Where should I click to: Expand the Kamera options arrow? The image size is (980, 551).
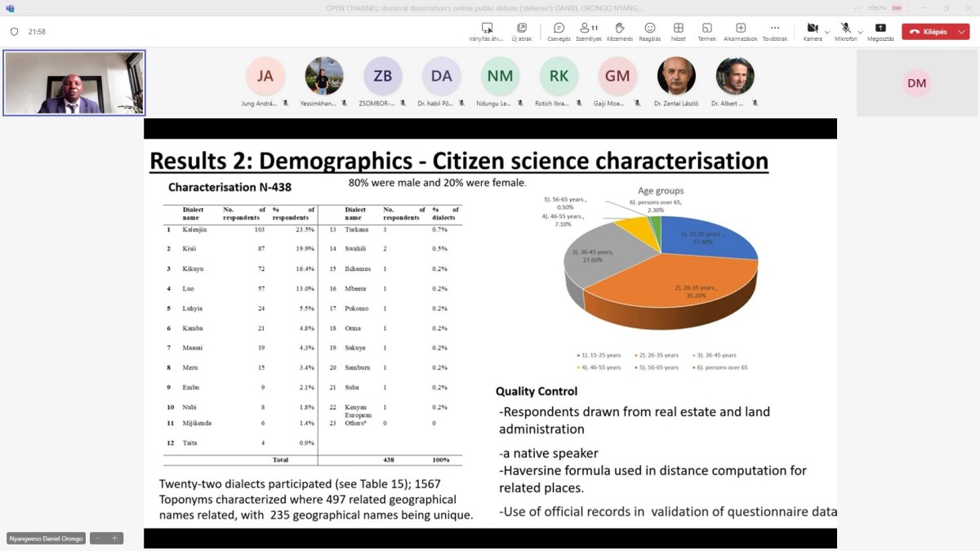click(x=827, y=32)
